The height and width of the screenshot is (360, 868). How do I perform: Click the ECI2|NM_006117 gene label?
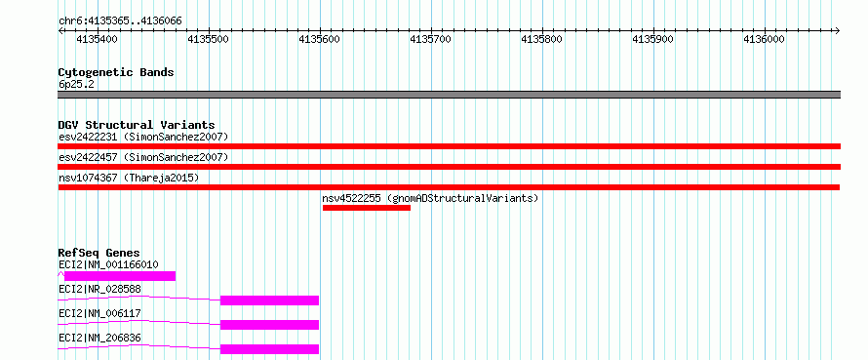coord(99,313)
